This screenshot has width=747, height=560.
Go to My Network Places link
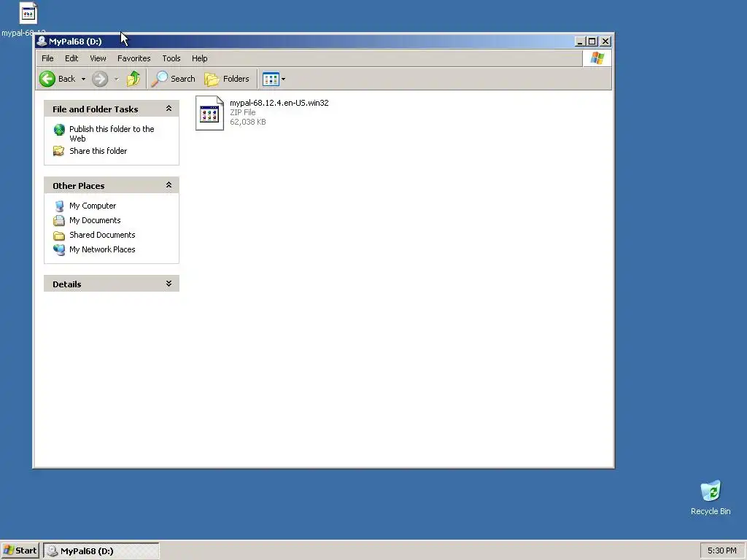102,249
